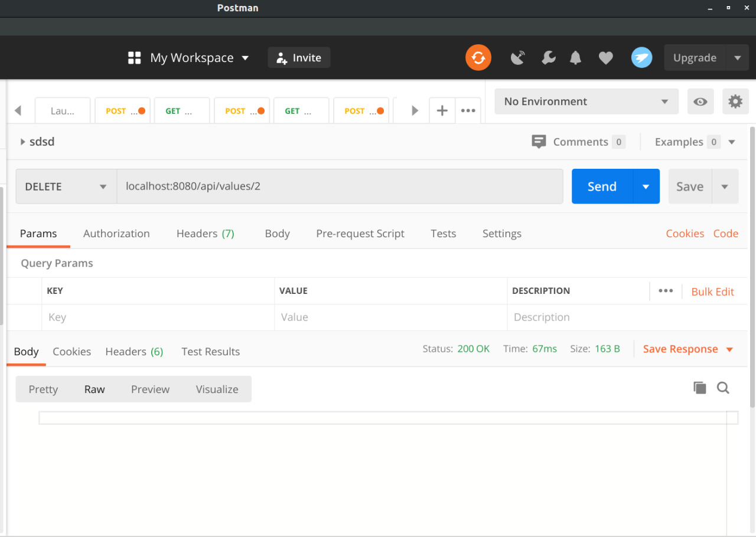This screenshot has width=756, height=537.
Task: Open the Cookies link
Action: (x=685, y=234)
